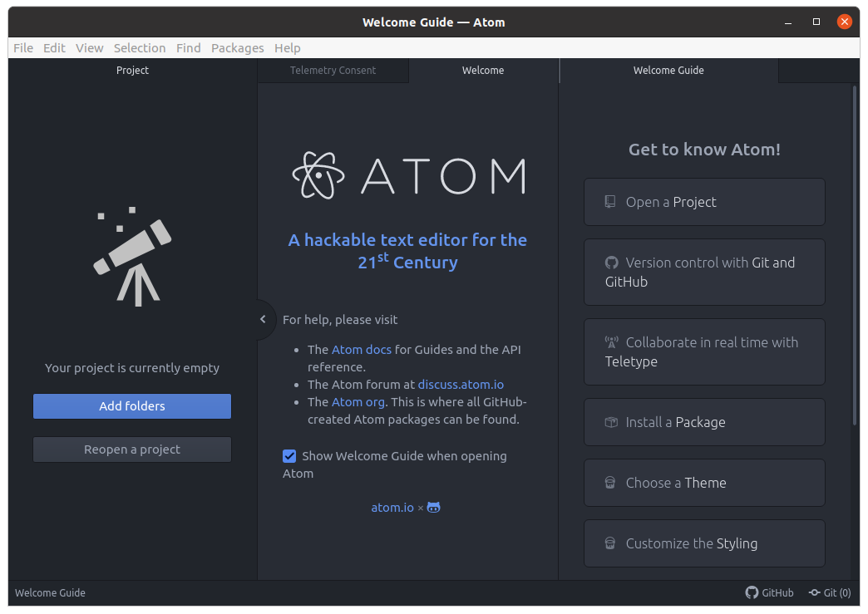The image size is (868, 614).
Task: Open the Atom org link
Action: (358, 402)
